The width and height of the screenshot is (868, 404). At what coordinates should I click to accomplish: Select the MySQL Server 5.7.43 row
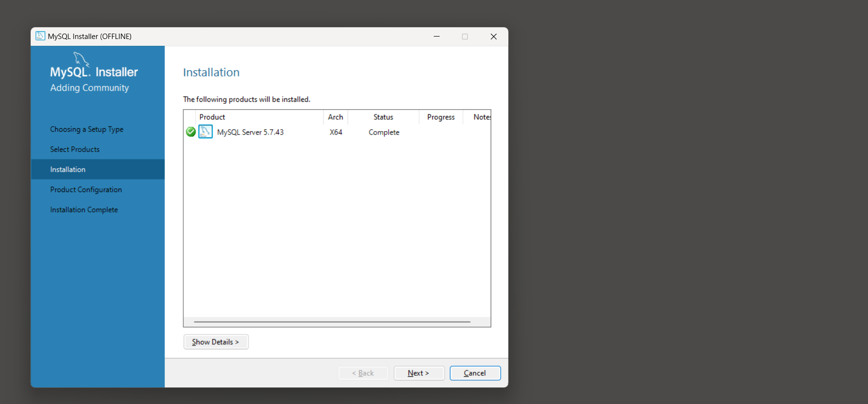(337, 132)
